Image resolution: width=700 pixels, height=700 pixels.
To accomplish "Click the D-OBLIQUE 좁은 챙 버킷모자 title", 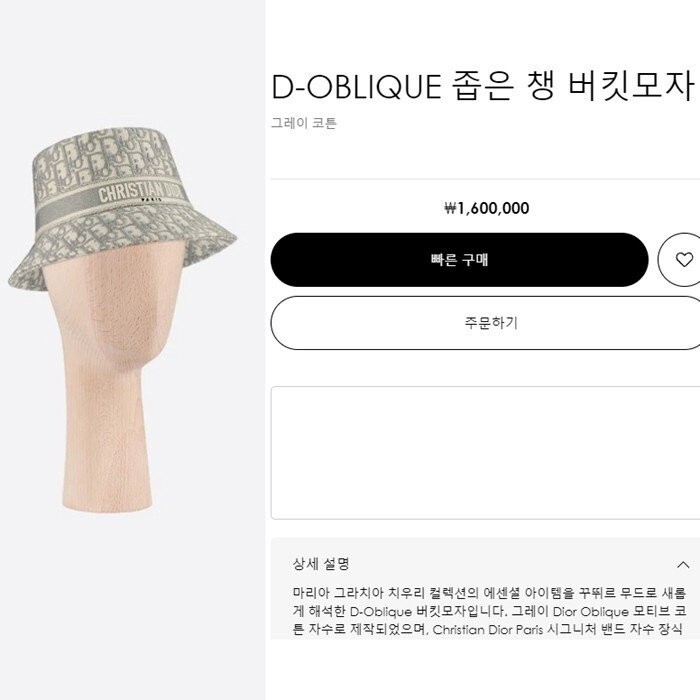I will 482,86.
